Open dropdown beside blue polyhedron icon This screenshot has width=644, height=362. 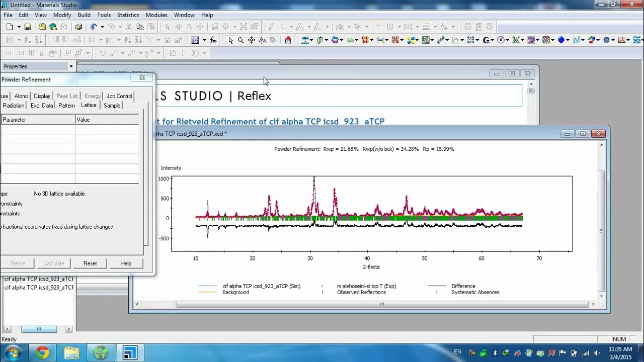point(568,40)
